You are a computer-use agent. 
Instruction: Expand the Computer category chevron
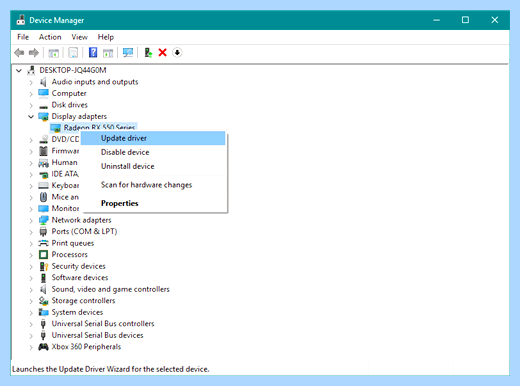pyautogui.click(x=31, y=94)
